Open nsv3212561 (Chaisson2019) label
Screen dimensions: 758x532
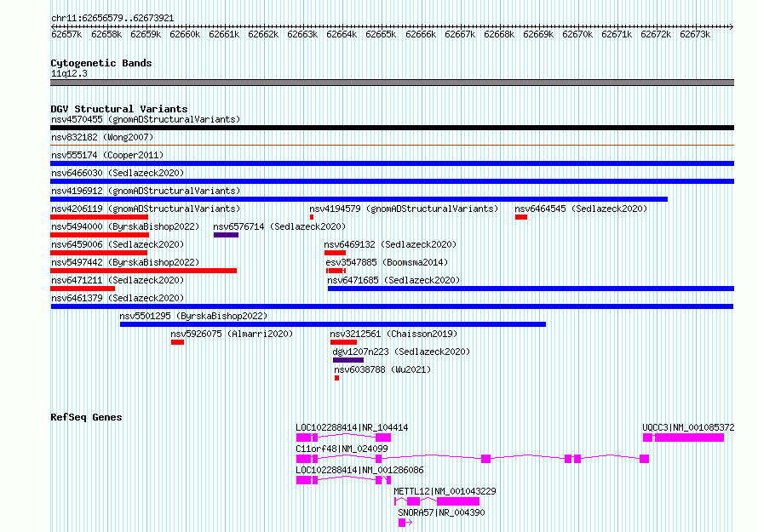point(393,334)
